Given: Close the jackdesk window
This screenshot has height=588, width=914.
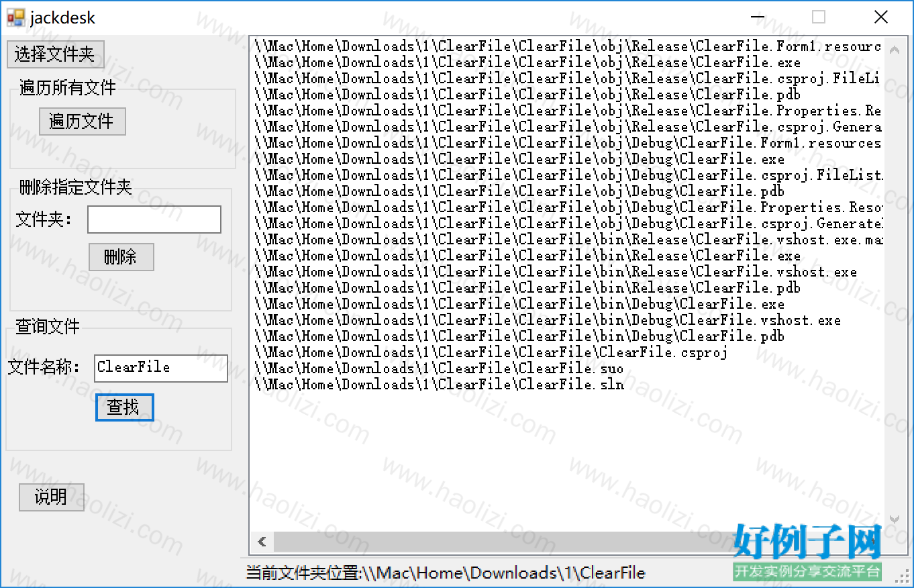Looking at the screenshot, I should click(881, 17).
